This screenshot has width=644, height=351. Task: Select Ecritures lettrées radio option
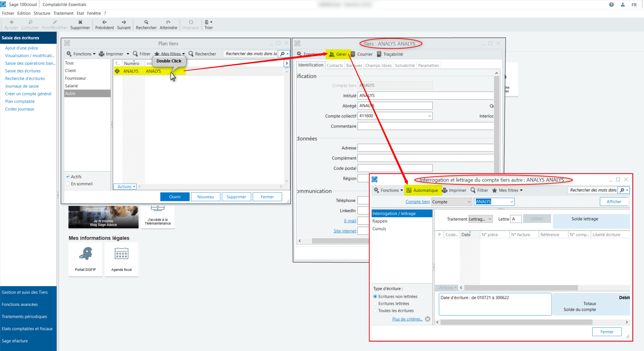point(375,304)
